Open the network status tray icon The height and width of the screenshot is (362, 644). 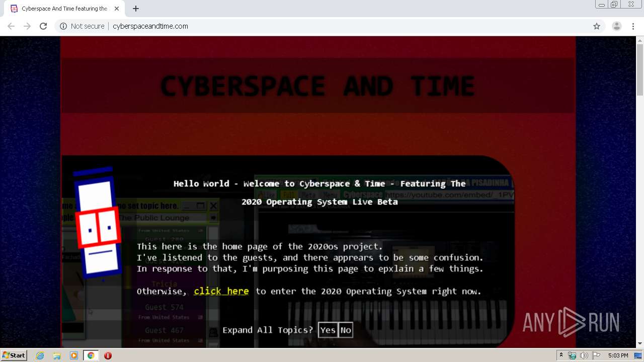point(572,355)
